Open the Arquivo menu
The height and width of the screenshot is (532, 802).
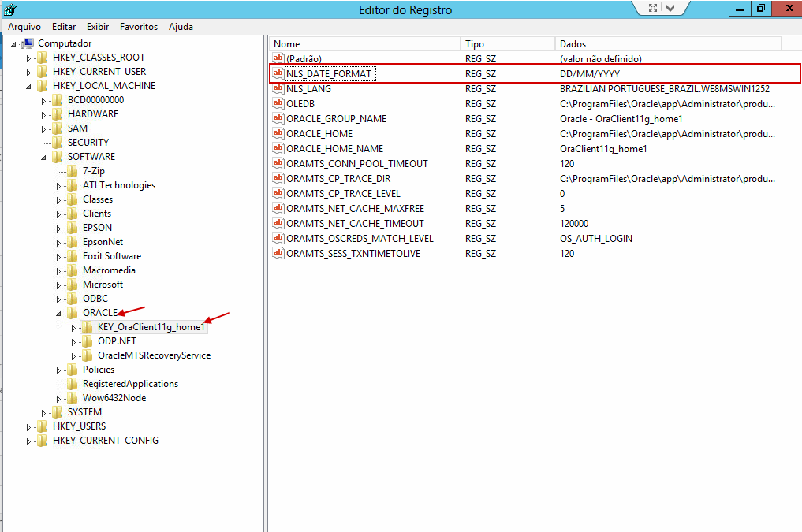pos(24,27)
